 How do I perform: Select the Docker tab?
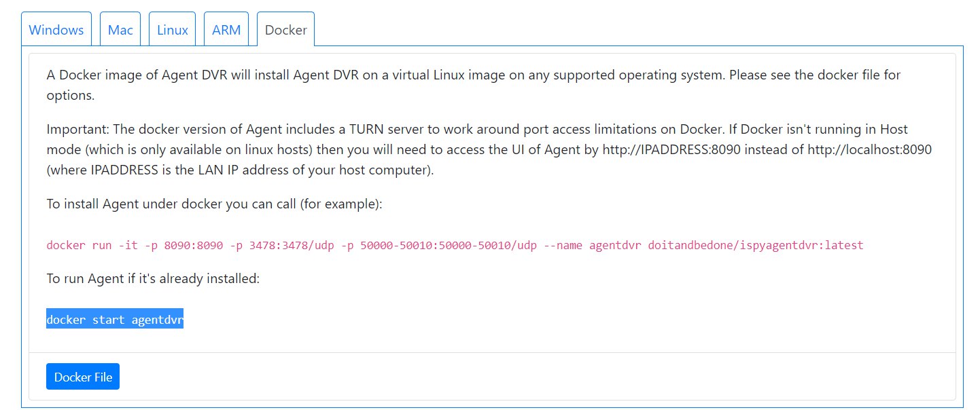[x=286, y=30]
